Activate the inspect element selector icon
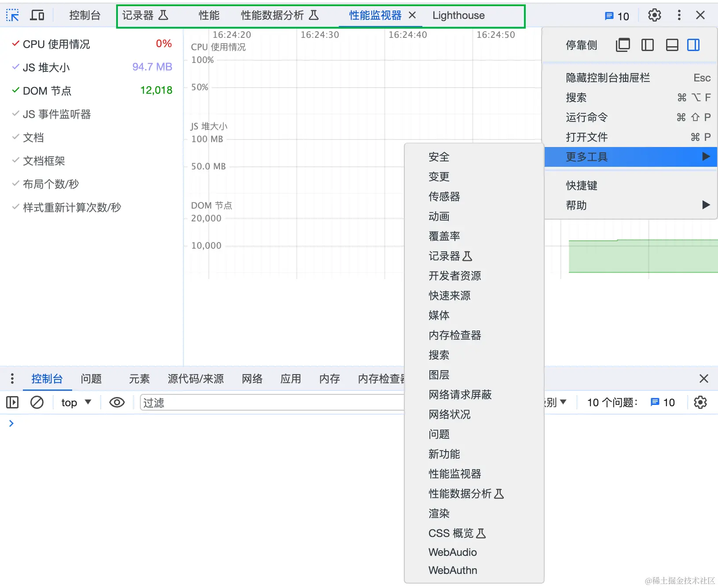718x588 pixels. [x=12, y=15]
